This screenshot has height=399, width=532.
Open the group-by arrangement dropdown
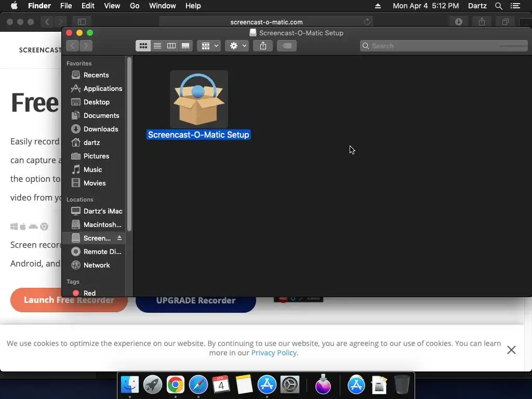[209, 46]
